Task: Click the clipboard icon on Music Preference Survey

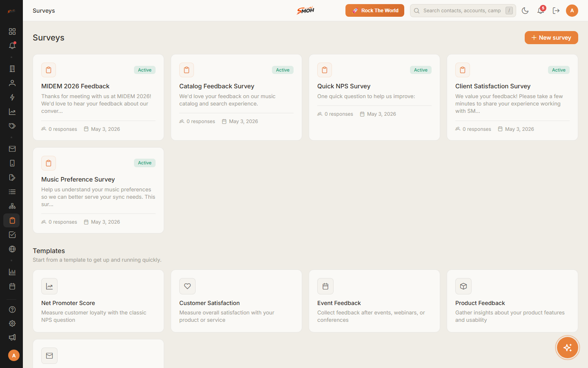Action: pyautogui.click(x=49, y=163)
